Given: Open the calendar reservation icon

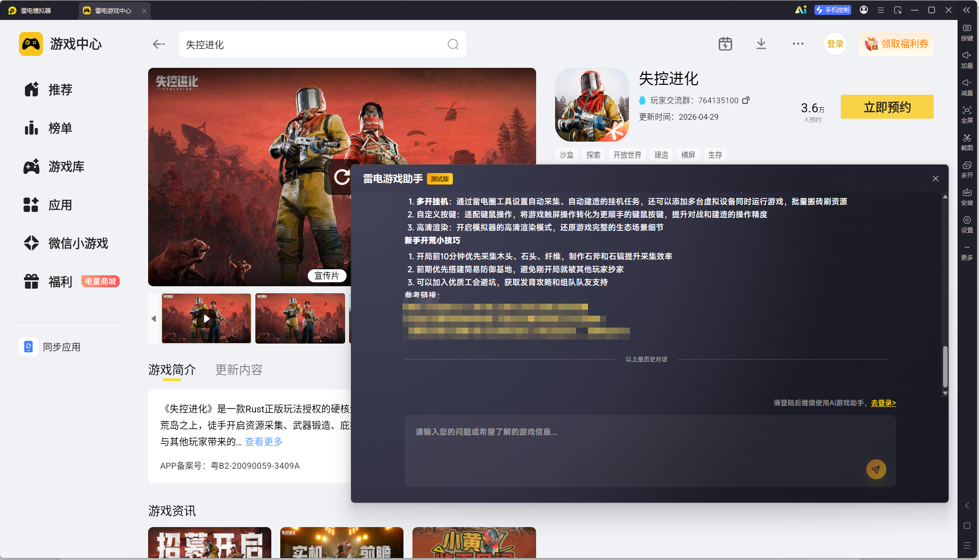Looking at the screenshot, I should [x=725, y=44].
